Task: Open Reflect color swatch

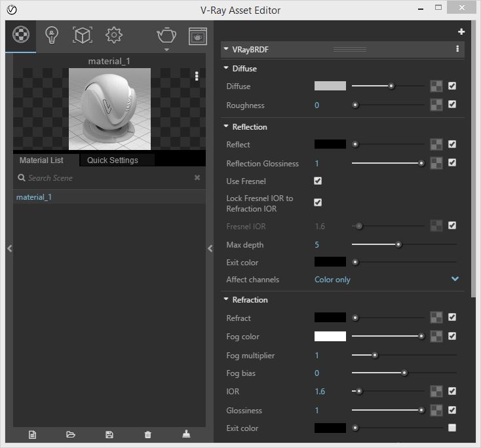Action: (x=330, y=144)
